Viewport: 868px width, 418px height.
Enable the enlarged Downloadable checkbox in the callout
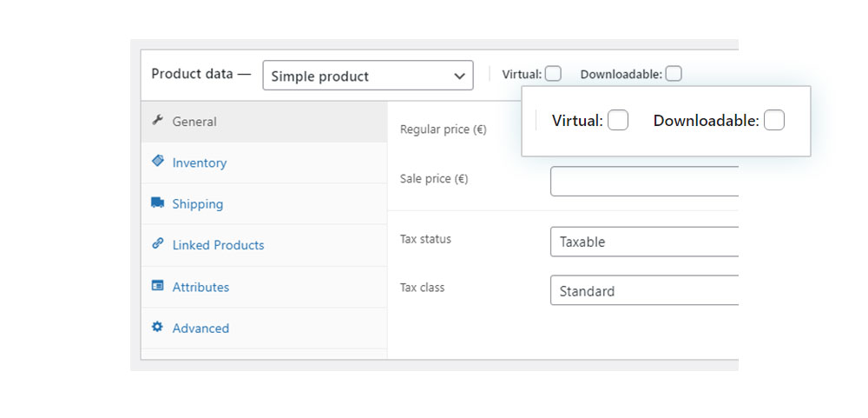click(x=774, y=120)
